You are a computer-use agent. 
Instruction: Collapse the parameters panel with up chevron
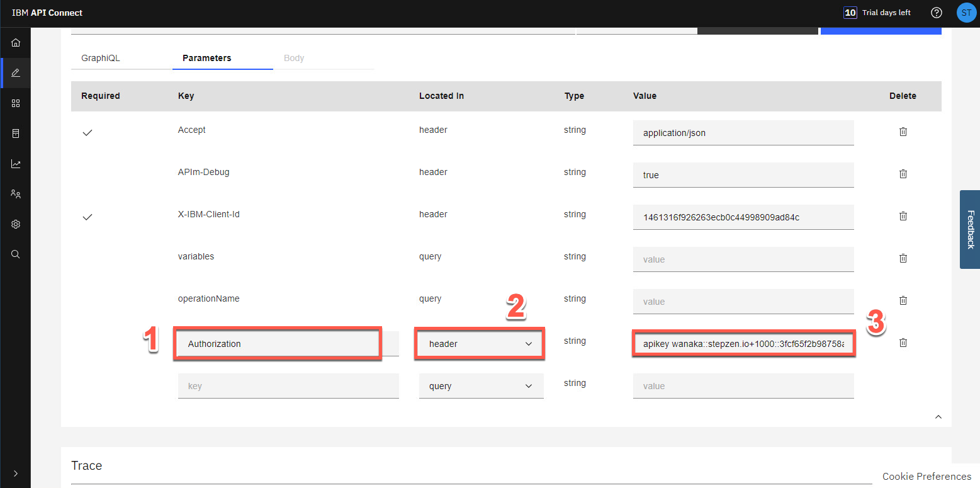click(938, 417)
